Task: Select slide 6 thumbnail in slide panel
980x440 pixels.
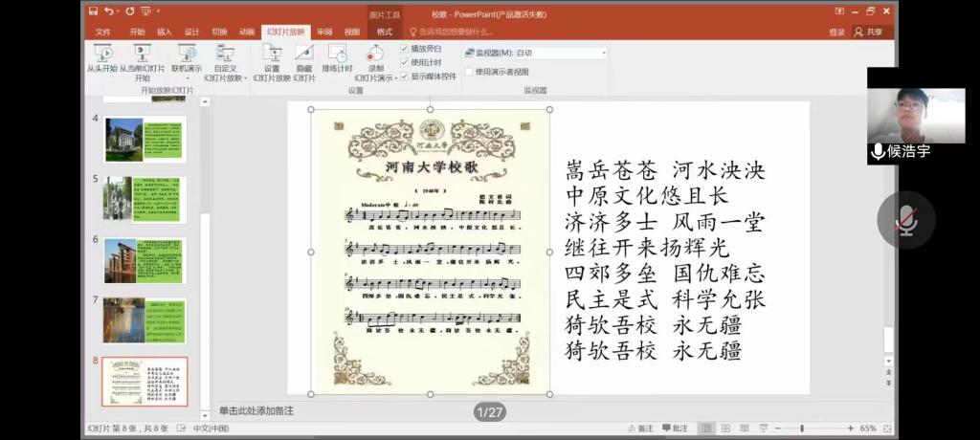Action: pyautogui.click(x=145, y=259)
